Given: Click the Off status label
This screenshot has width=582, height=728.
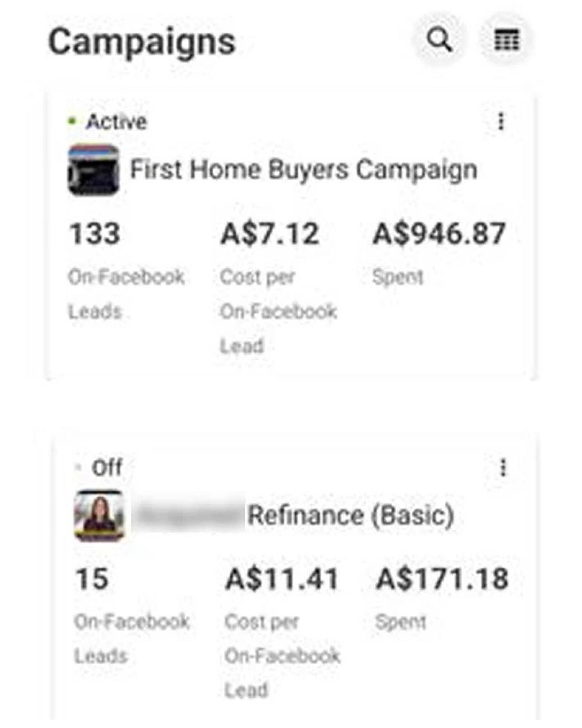Looking at the screenshot, I should [107, 467].
